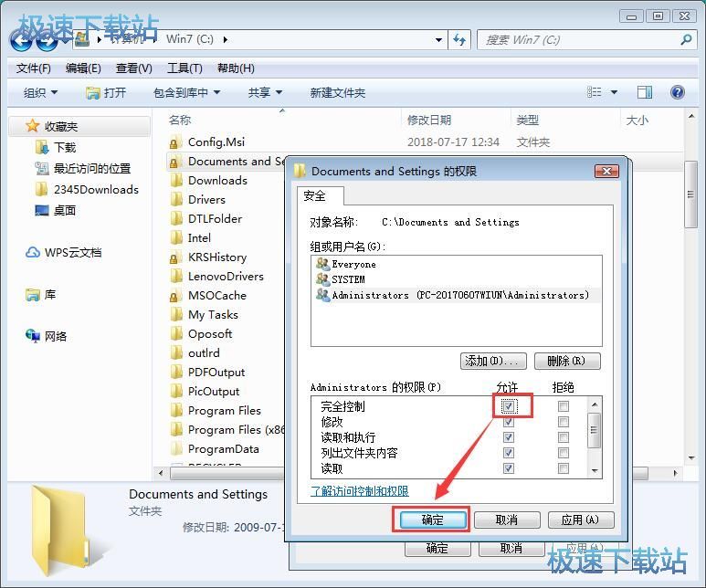This screenshot has height=588, width=706.
Task: Toggle Allow checkbox for 列出文件夹内容
Action: click(x=509, y=453)
